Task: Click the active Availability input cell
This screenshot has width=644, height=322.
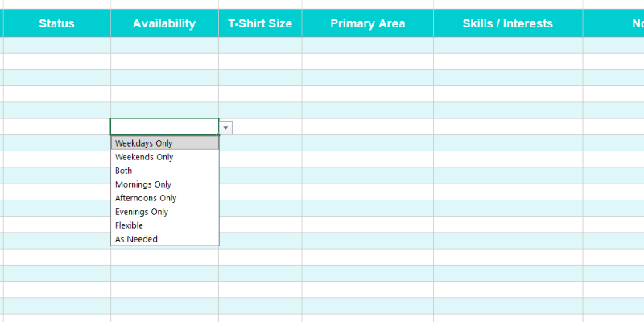Action: pos(164,126)
